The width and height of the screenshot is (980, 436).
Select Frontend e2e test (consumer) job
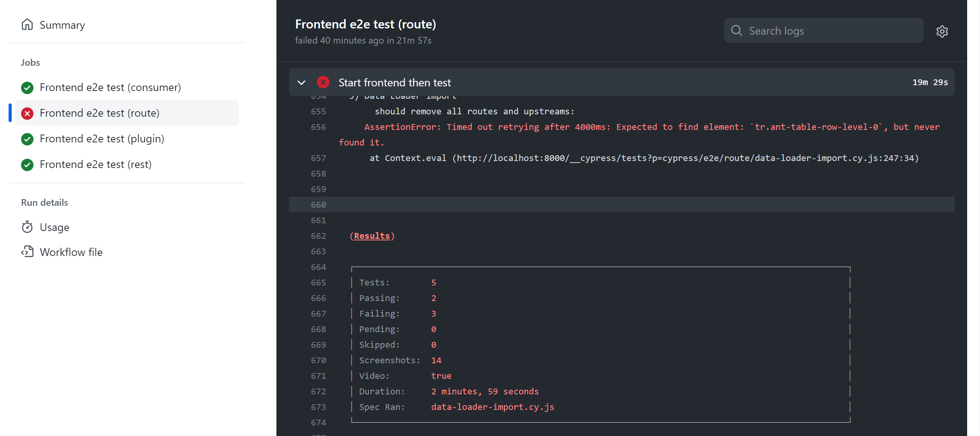point(110,88)
